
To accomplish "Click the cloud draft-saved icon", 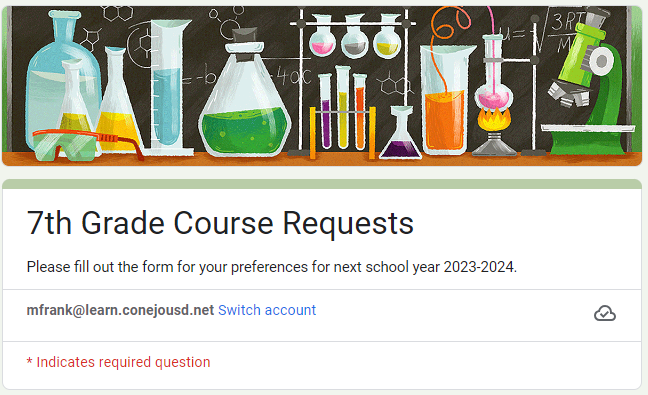I will [x=605, y=313].
